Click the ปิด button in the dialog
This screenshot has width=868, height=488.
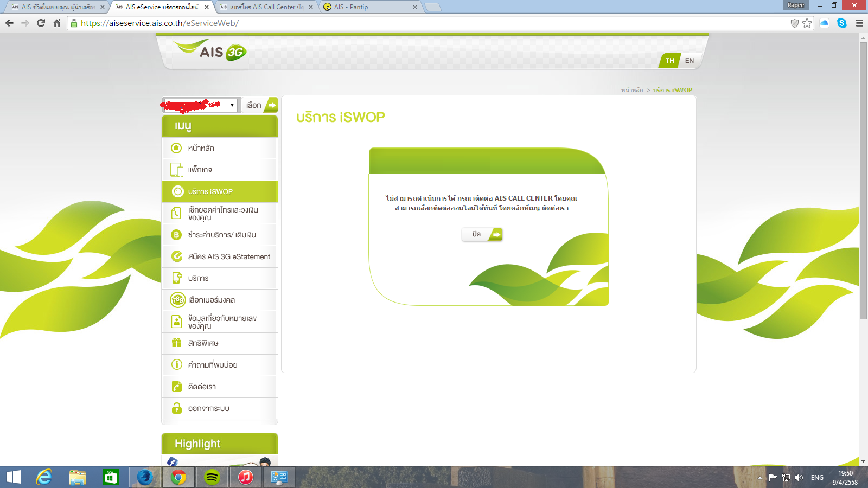(x=482, y=234)
